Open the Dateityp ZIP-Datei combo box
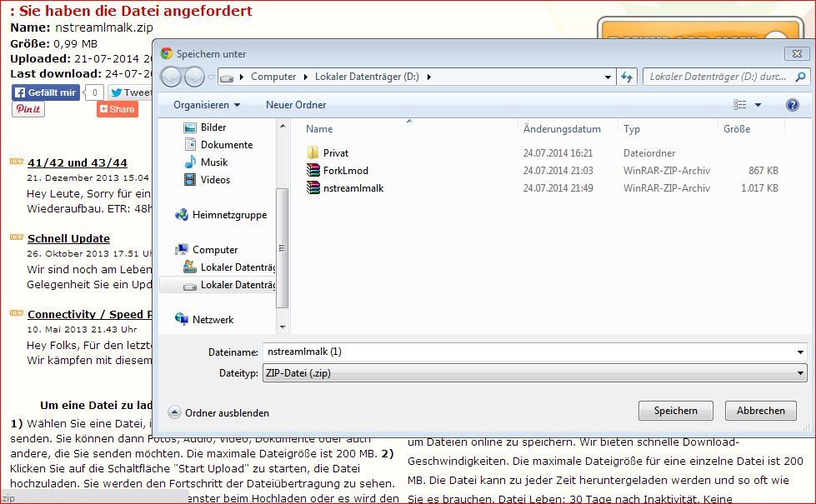This screenshot has width=816, height=504. pyautogui.click(x=535, y=373)
